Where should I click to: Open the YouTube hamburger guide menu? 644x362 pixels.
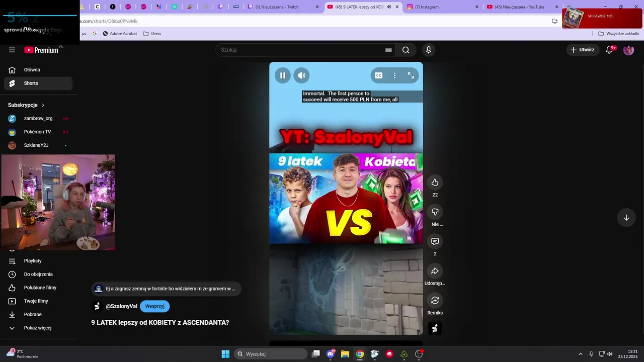(12, 50)
